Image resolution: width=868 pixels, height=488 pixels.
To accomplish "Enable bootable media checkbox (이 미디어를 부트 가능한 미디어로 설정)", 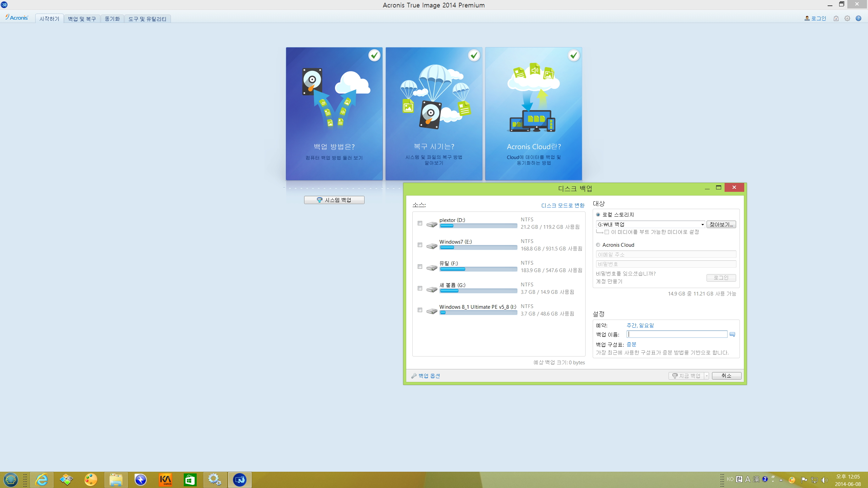I will (607, 232).
